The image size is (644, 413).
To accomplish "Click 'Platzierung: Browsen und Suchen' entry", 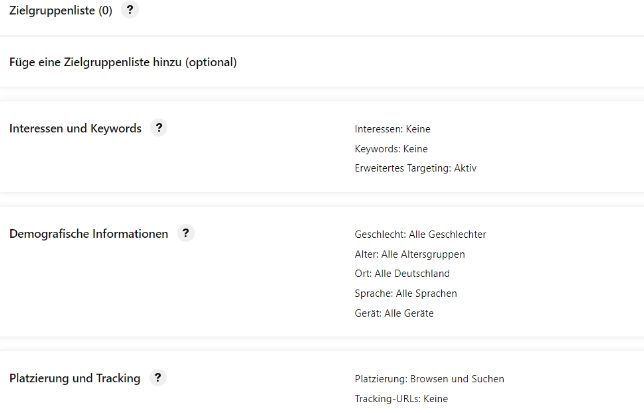I will (x=429, y=379).
